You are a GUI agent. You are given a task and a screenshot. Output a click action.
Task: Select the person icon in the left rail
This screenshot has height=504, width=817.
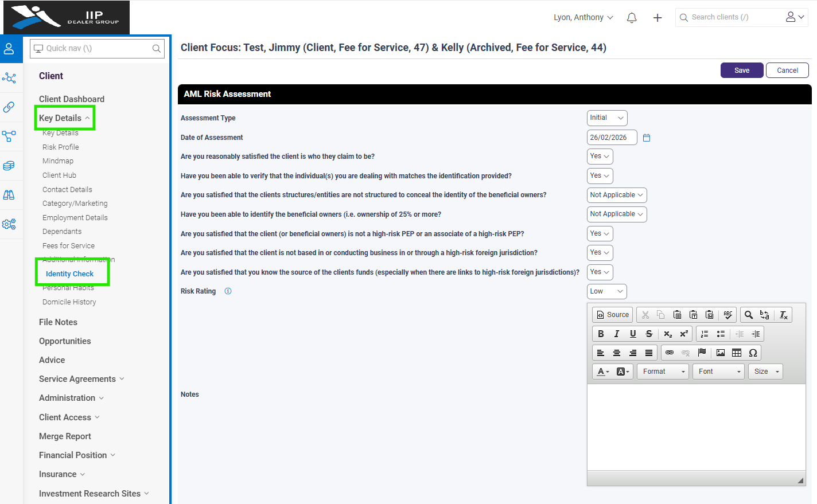(9, 49)
